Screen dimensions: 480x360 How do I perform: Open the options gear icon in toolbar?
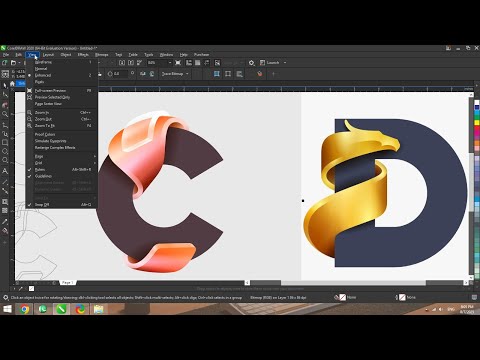pos(251,63)
